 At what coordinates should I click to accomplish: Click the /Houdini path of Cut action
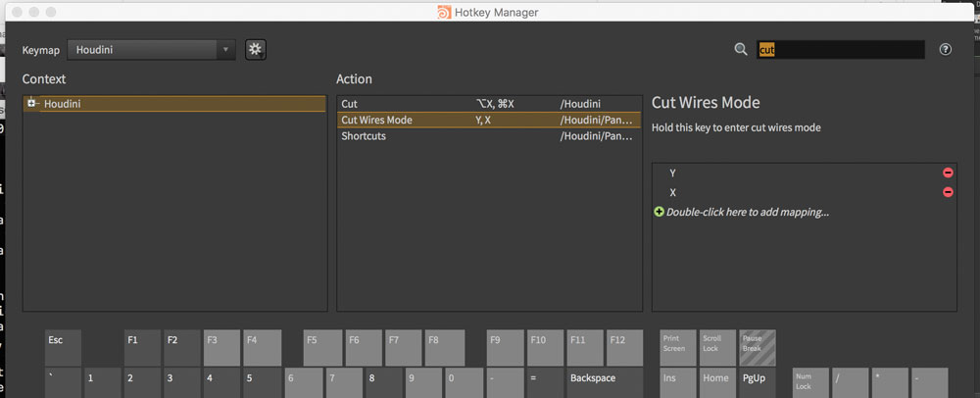pyautogui.click(x=580, y=104)
